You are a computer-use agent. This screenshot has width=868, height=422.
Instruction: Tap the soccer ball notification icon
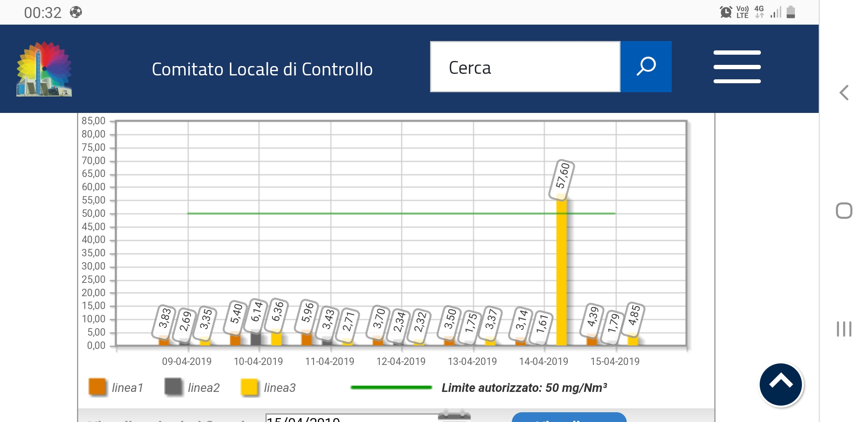[x=76, y=13]
